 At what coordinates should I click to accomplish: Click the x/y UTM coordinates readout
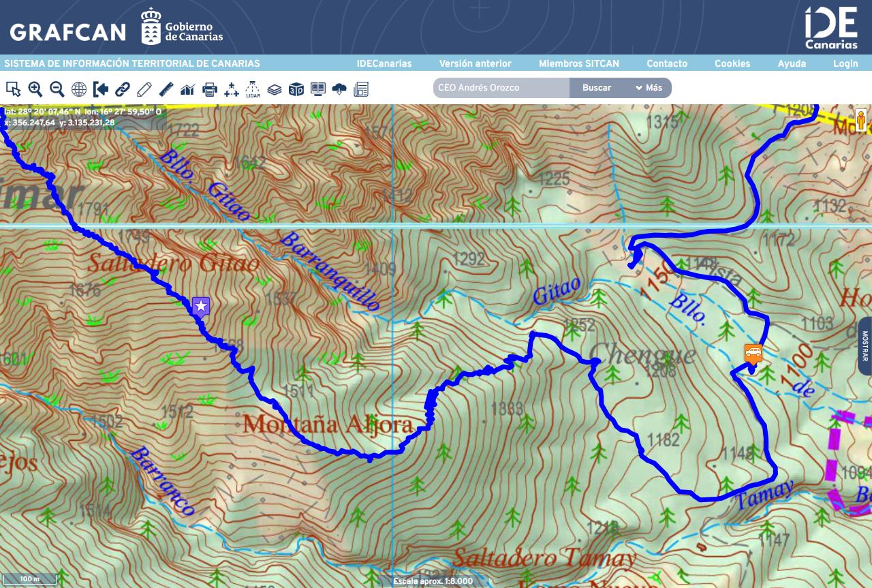[59, 123]
